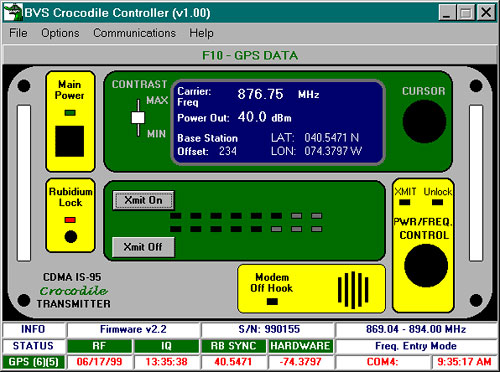
Task: Click the STATUS row label
Action: (33, 346)
